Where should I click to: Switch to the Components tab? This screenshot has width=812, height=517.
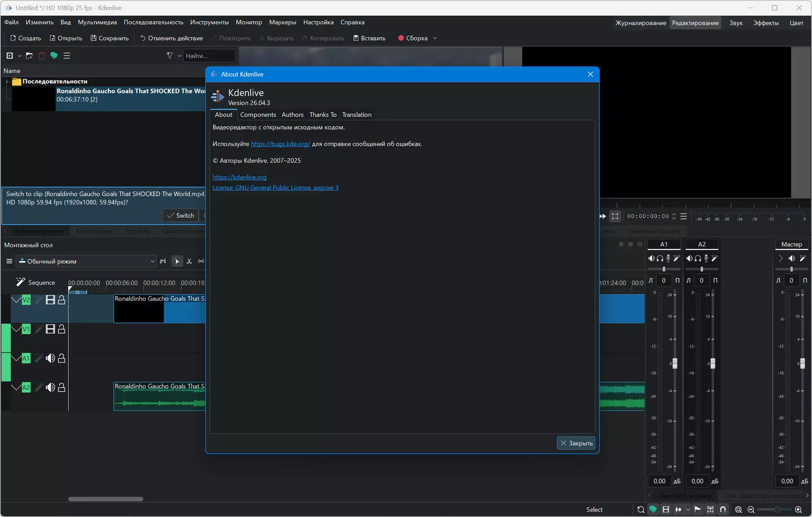[x=258, y=115]
